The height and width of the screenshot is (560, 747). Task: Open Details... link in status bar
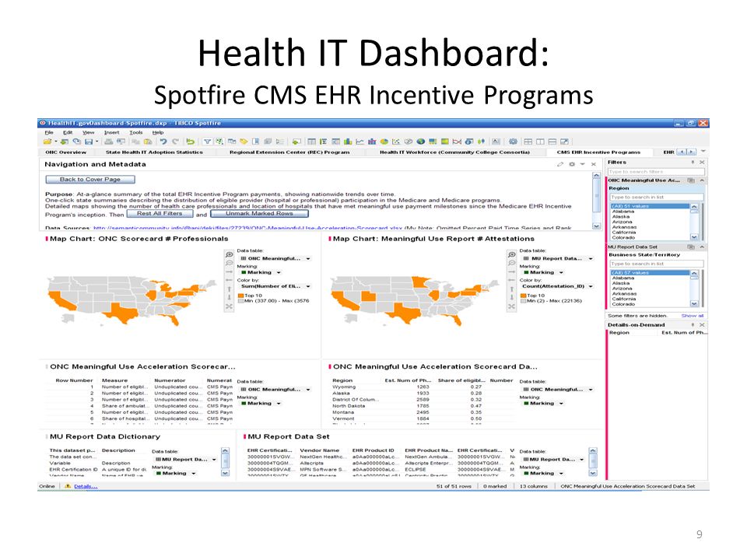tap(86, 486)
